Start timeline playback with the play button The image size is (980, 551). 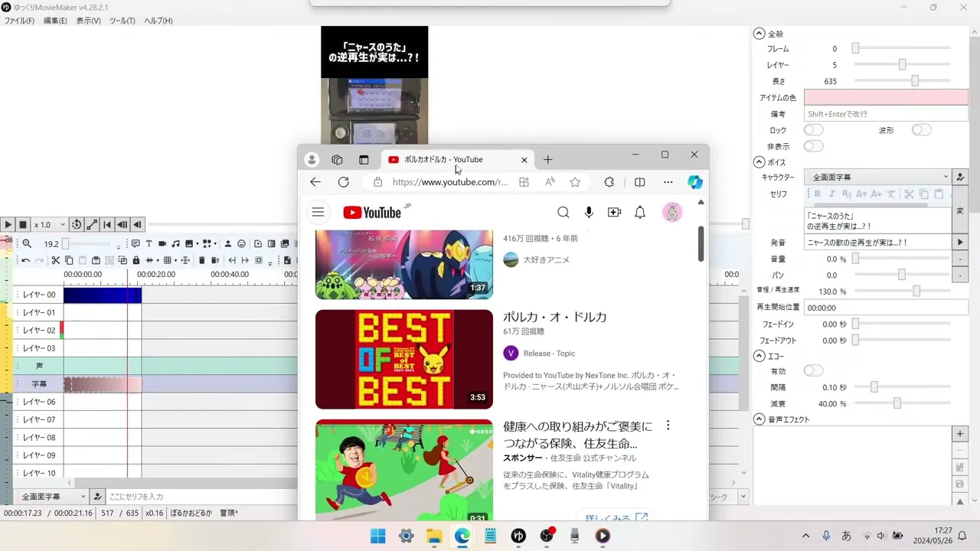point(8,225)
